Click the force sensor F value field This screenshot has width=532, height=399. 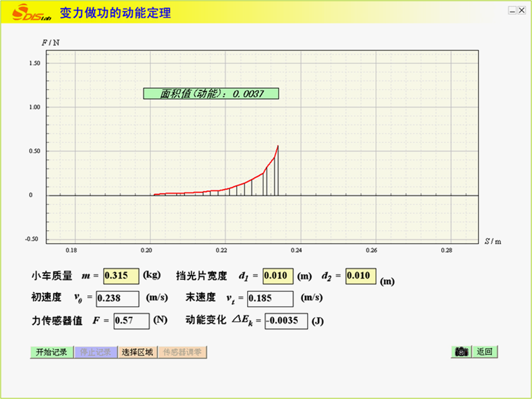132,320
